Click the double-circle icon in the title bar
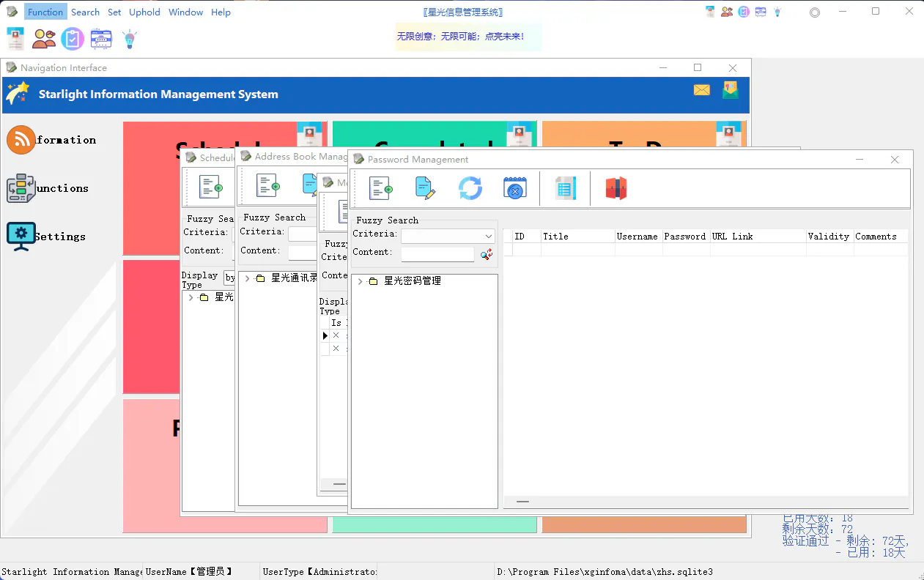Image resolution: width=924 pixels, height=580 pixels. point(815,12)
